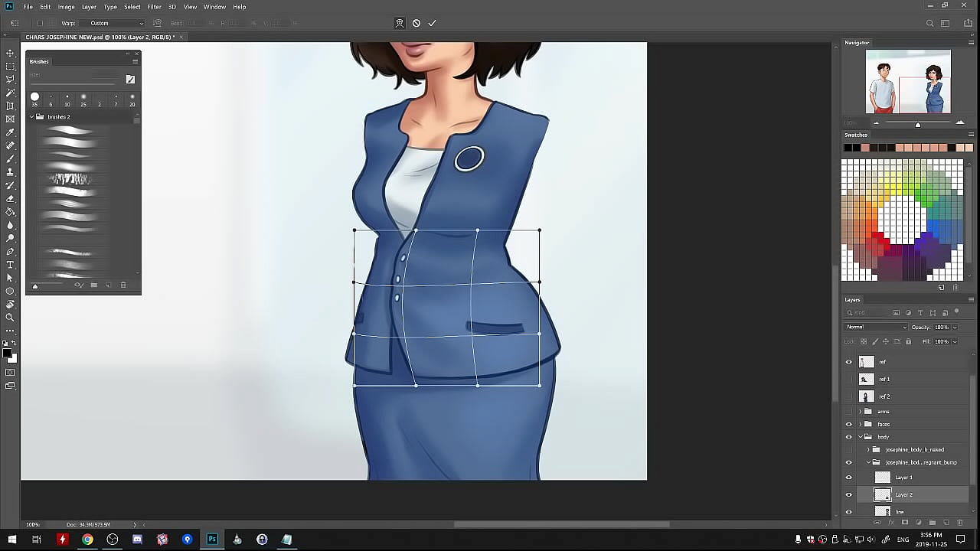This screenshot has height=551, width=980.
Task: Toggle visibility of the faces group
Action: [848, 424]
